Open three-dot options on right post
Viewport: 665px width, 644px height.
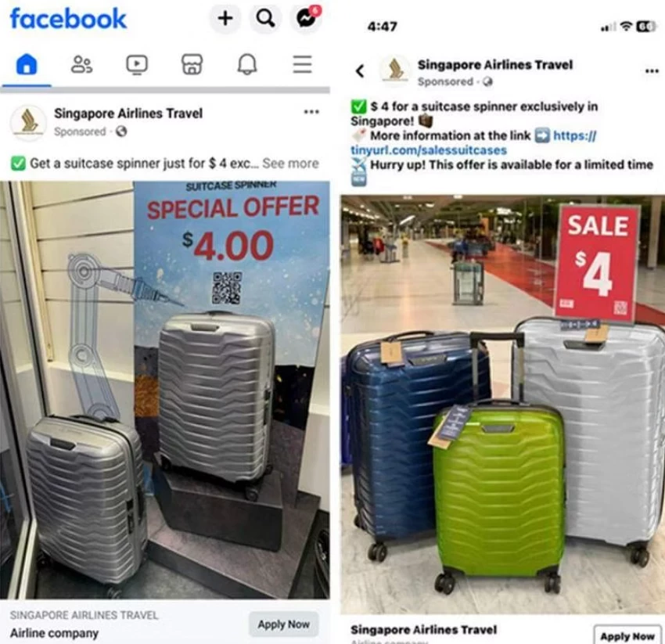click(652, 71)
